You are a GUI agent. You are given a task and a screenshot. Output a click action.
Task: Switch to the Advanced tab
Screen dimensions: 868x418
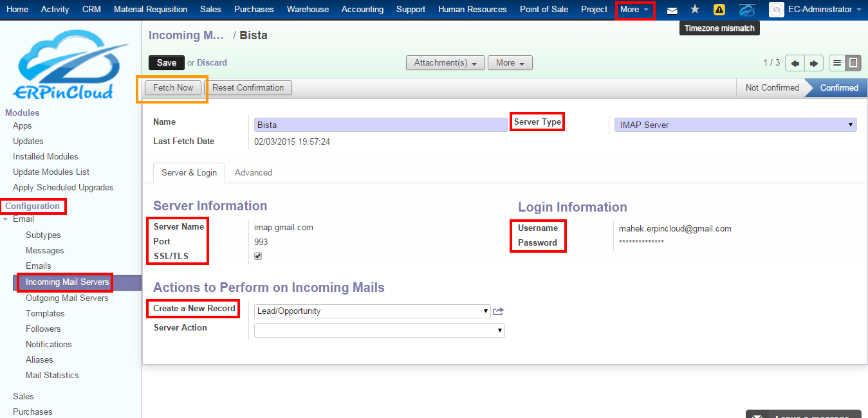[x=254, y=172]
